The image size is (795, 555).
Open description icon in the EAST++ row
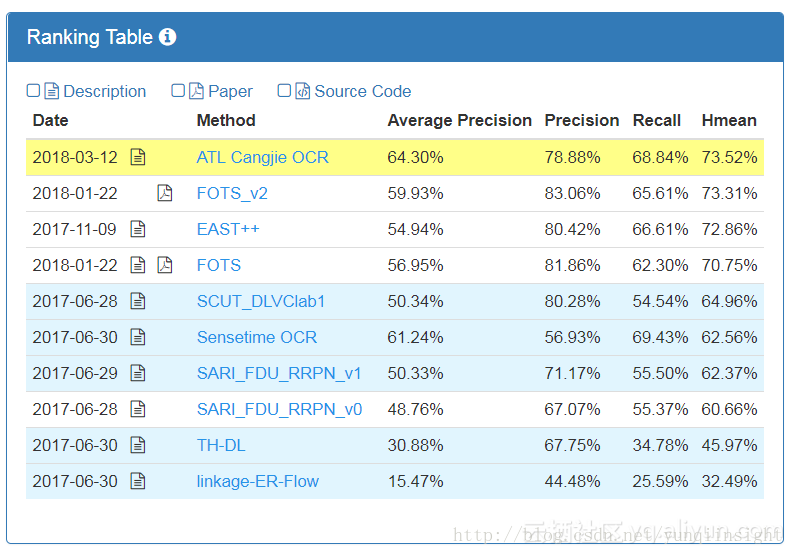click(138, 229)
